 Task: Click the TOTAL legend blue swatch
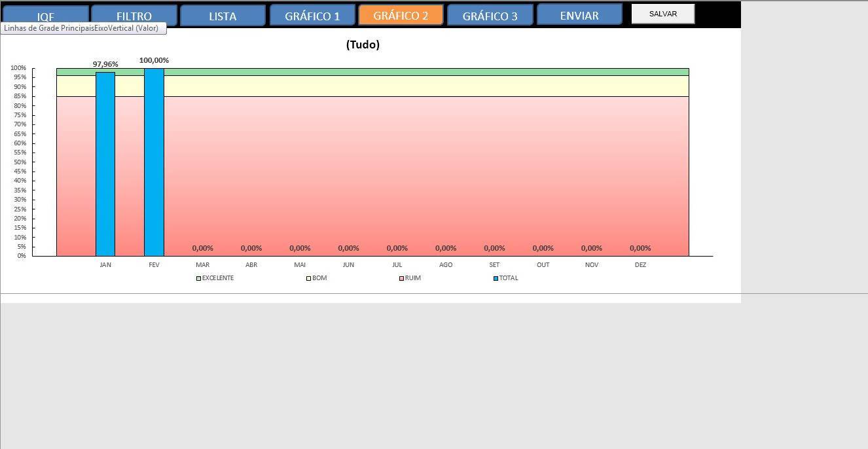(496, 278)
